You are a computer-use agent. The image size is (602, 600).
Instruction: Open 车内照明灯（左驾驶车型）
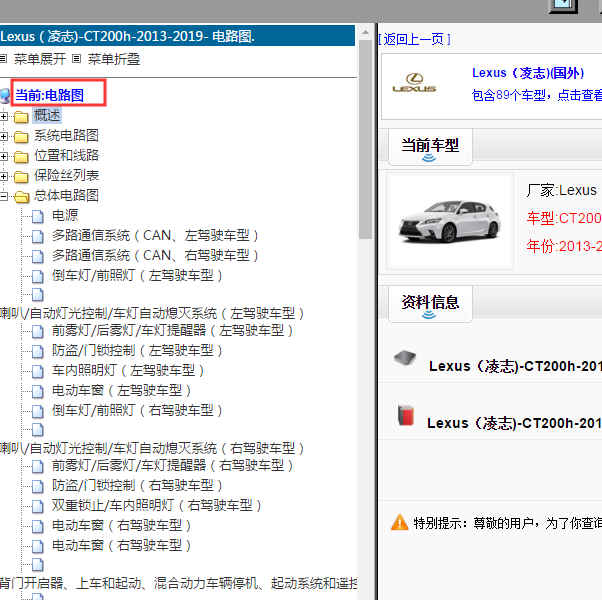(x=128, y=370)
